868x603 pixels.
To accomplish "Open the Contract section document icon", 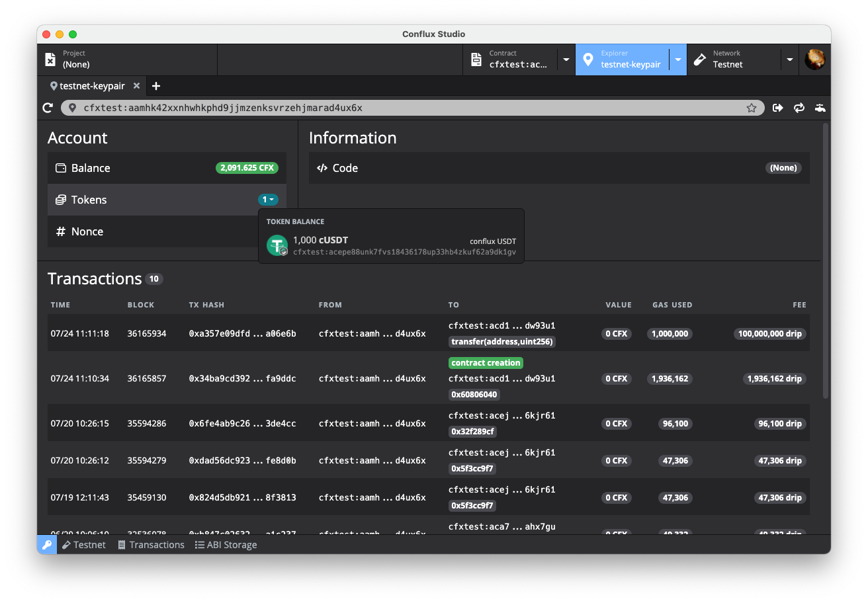I will pyautogui.click(x=476, y=60).
